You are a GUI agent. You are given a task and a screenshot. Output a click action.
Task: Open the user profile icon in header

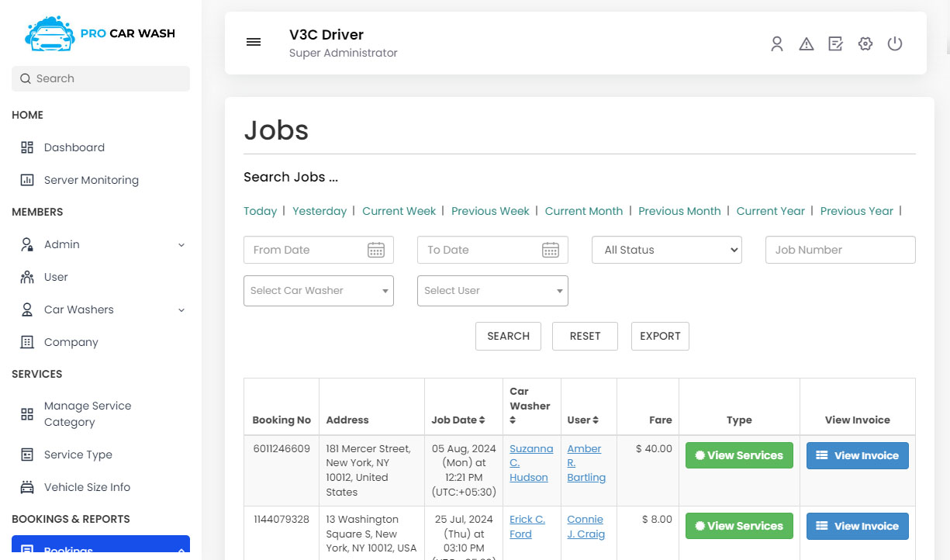pos(777,44)
